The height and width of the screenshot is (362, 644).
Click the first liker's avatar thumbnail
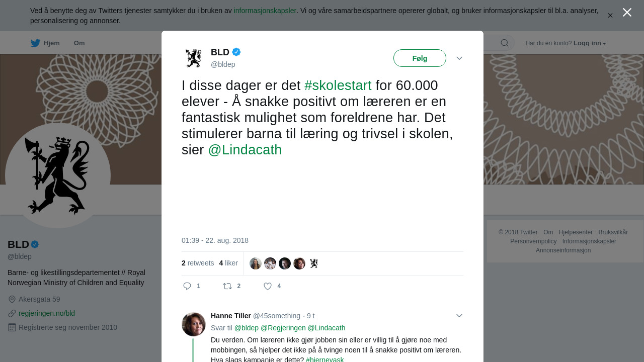click(x=256, y=263)
